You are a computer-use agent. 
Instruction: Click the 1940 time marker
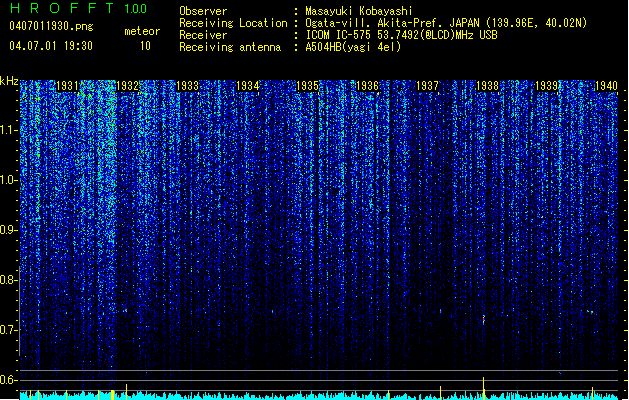(x=607, y=86)
